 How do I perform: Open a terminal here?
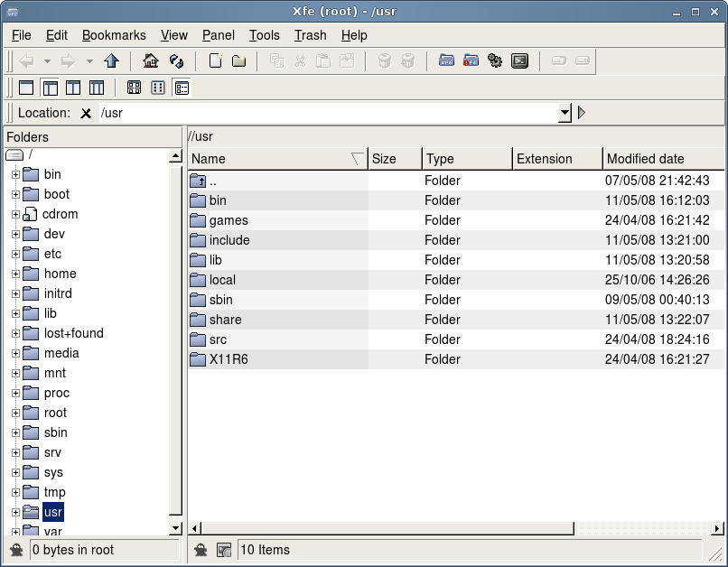(519, 60)
